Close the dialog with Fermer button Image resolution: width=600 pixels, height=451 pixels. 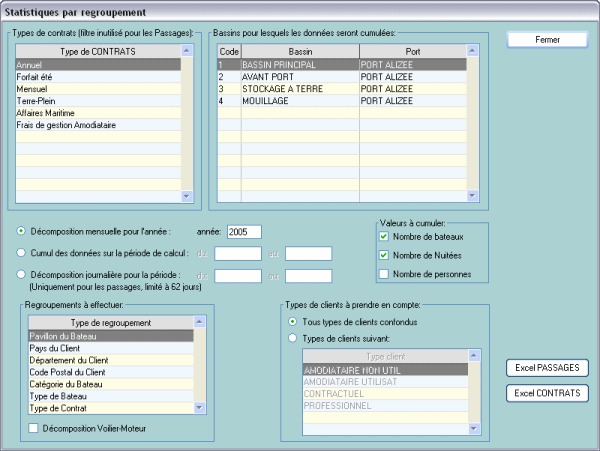click(547, 40)
